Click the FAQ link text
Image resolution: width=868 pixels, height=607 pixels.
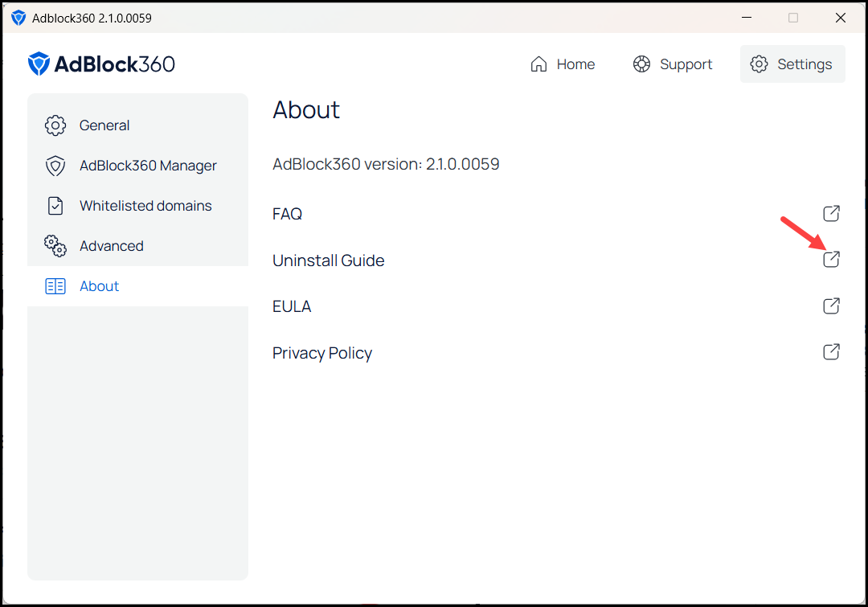(287, 214)
